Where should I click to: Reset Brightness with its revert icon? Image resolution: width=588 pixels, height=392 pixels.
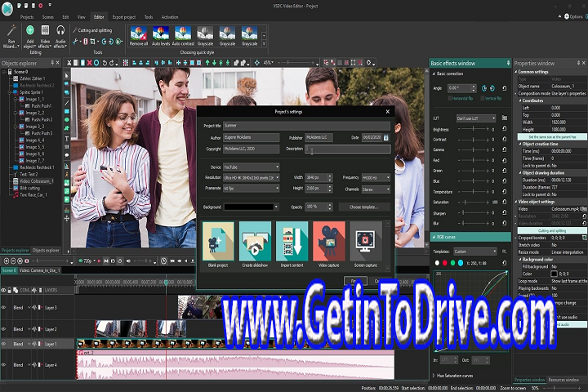(505, 129)
